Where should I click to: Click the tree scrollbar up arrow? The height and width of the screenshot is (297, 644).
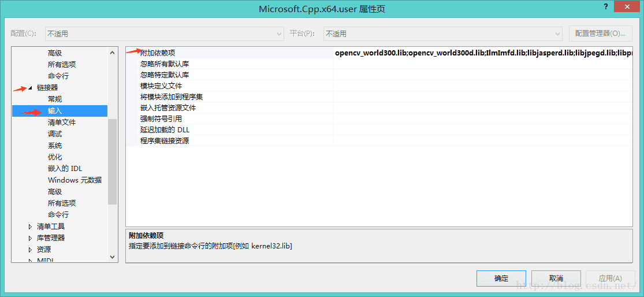(x=113, y=53)
